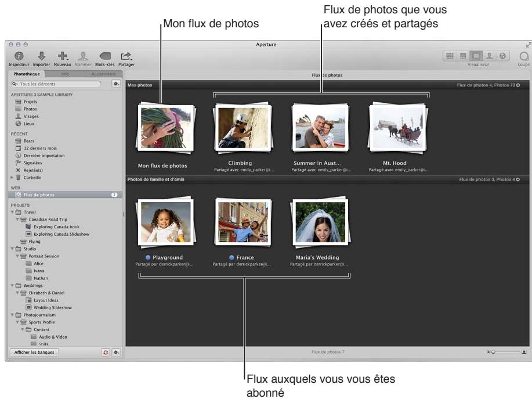This screenshot has width=532, height=399.
Task: Open the Summer in Aust... photo stream
Action: click(x=320, y=128)
